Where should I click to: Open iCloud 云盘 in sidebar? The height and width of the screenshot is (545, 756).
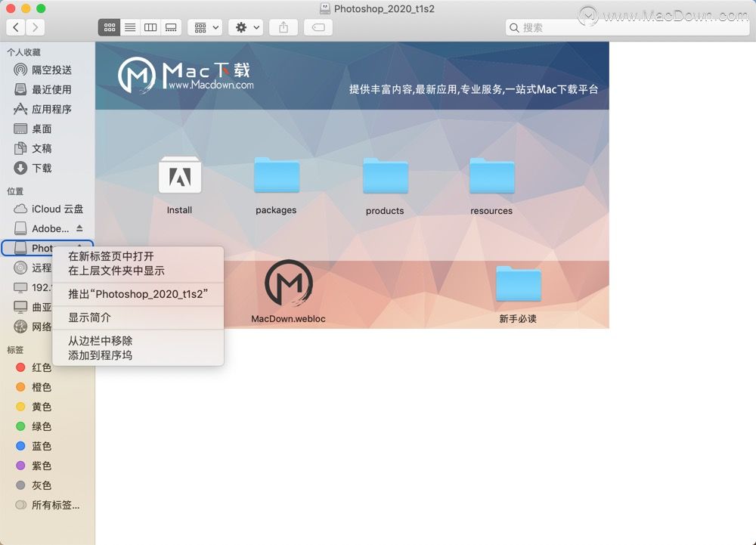point(47,209)
